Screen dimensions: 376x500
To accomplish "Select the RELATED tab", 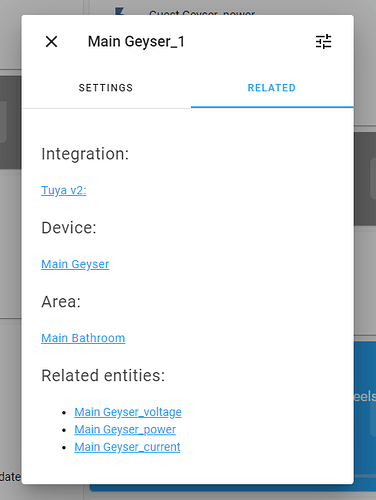I will (272, 88).
